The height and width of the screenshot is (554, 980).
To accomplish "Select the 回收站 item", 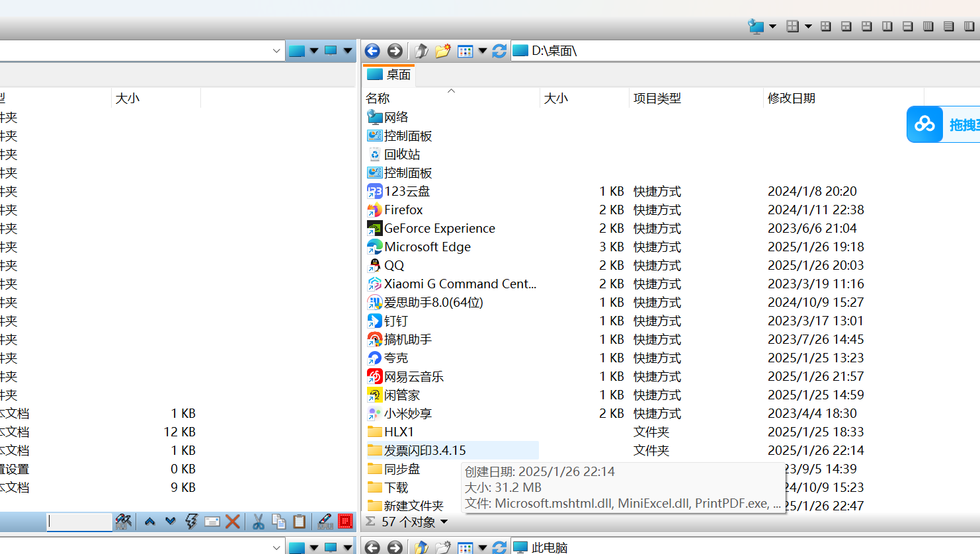I will 394,154.
